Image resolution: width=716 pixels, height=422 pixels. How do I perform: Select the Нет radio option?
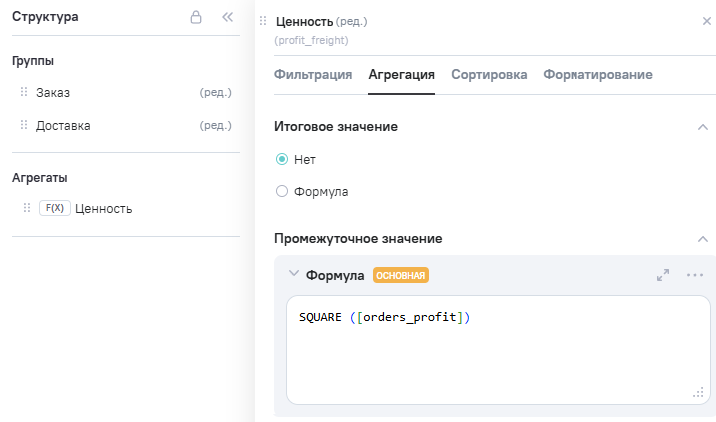[x=282, y=159]
